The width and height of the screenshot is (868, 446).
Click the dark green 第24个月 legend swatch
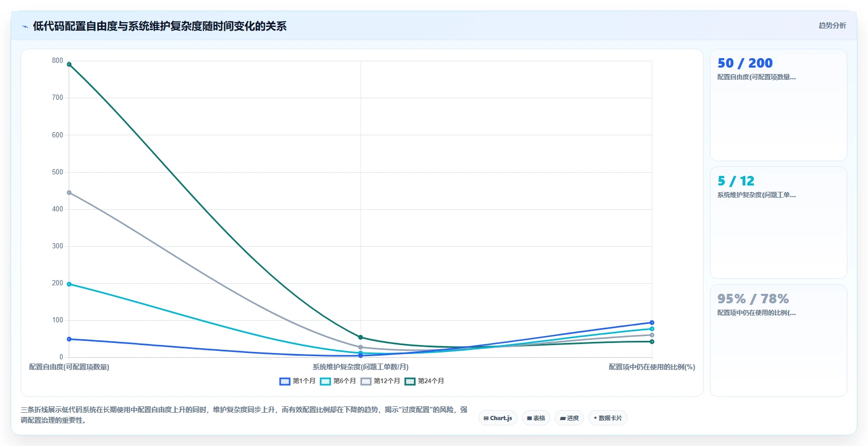410,382
